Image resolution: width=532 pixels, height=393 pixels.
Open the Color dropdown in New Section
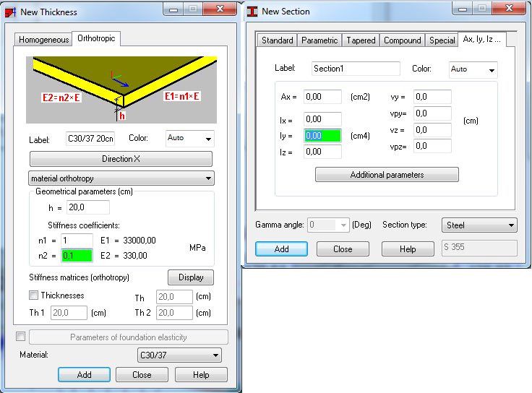[x=473, y=69]
